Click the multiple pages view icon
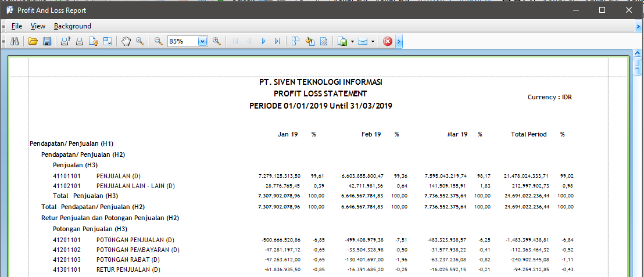 [x=295, y=41]
